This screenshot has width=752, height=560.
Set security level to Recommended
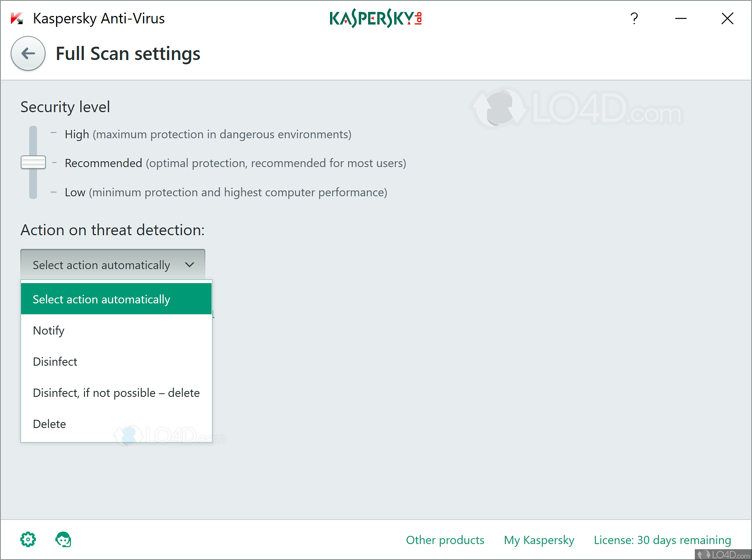235,163
